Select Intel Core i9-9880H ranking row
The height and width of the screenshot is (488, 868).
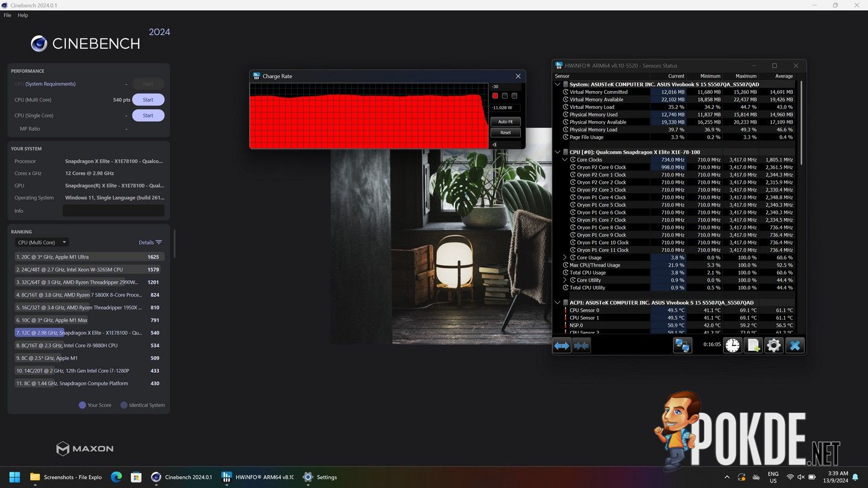tap(88, 345)
